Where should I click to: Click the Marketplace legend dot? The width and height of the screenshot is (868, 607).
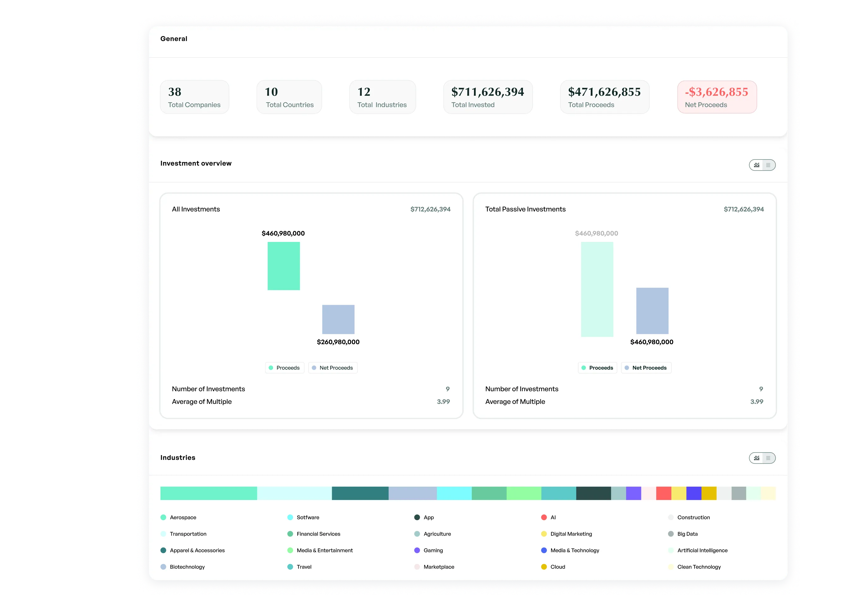(417, 567)
